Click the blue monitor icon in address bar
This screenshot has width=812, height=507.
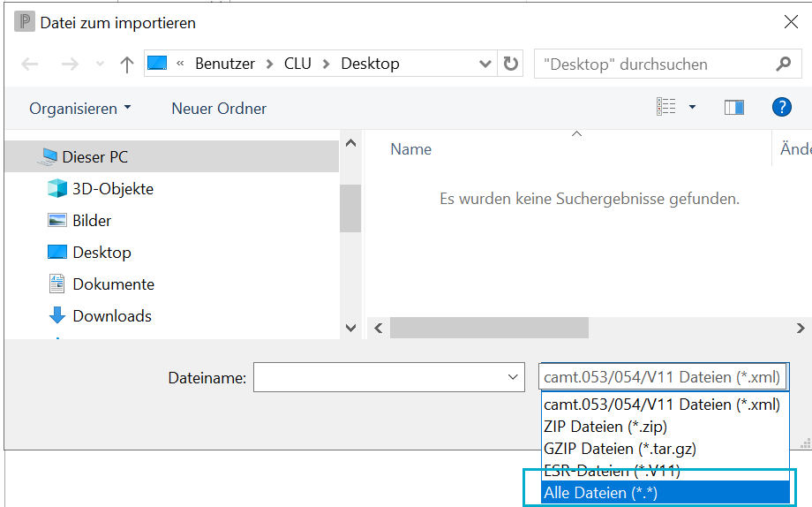157,64
